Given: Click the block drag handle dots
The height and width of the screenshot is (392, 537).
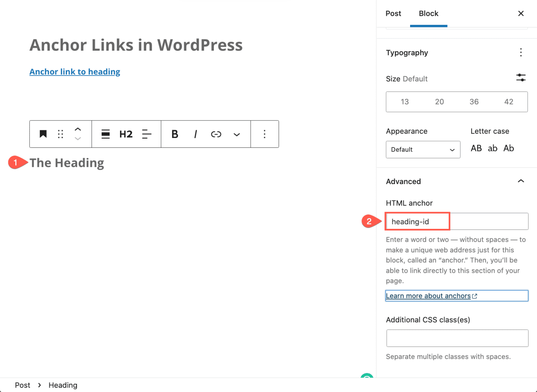Looking at the screenshot, I should click(60, 134).
